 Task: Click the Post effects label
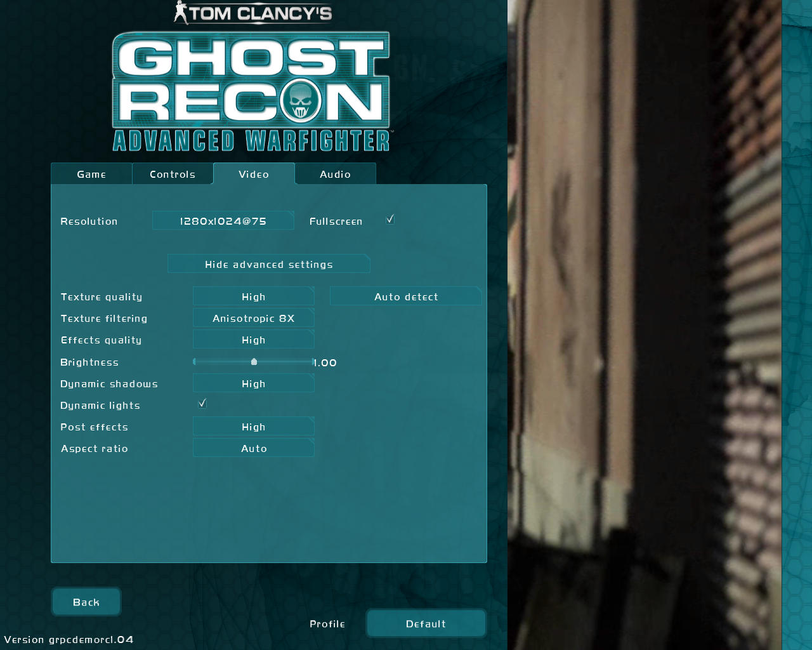click(x=94, y=427)
